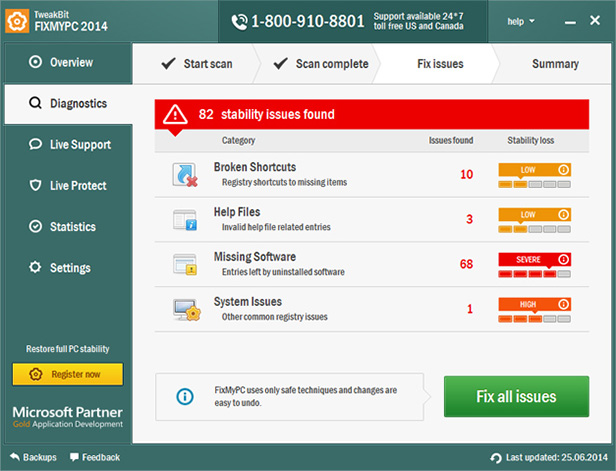Click the Help Files count 3
Image resolution: width=616 pixels, height=471 pixels.
pos(469,219)
